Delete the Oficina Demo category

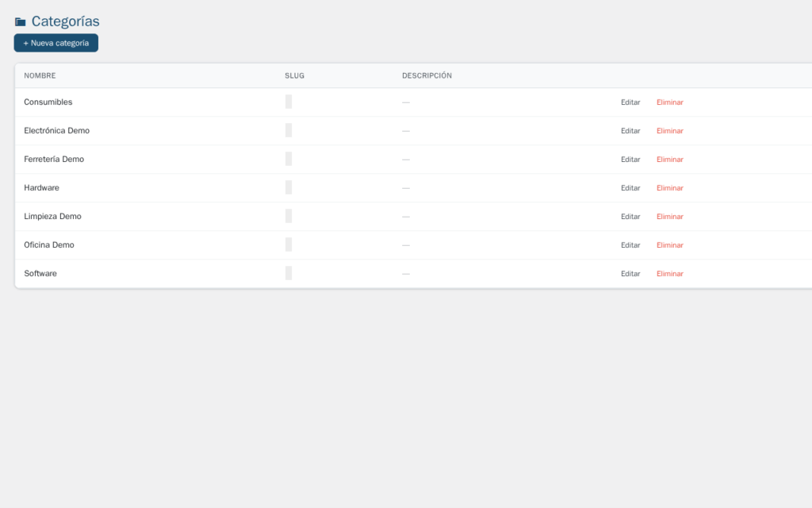pos(669,244)
